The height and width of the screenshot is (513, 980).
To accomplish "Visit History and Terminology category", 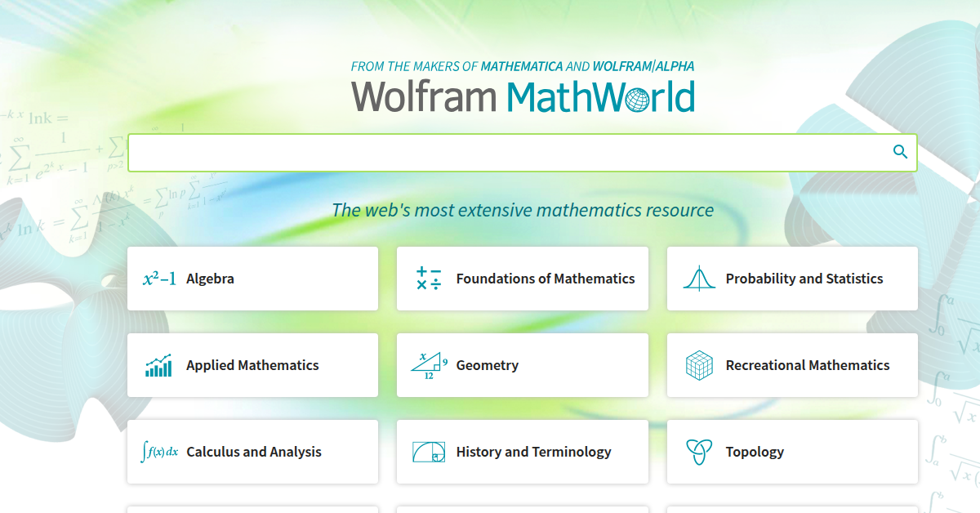I will (x=533, y=452).
